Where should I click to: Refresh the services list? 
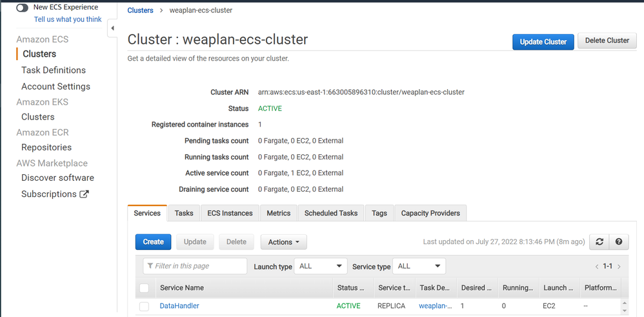coord(599,241)
